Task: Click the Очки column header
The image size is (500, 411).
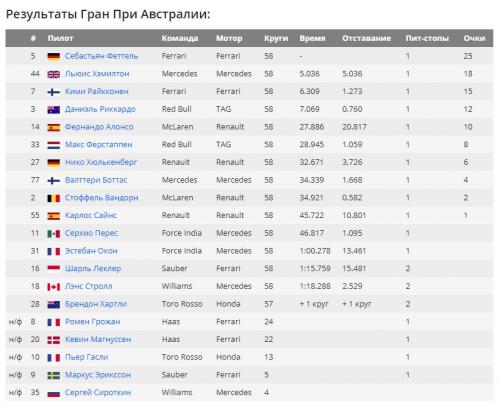Action: point(474,38)
